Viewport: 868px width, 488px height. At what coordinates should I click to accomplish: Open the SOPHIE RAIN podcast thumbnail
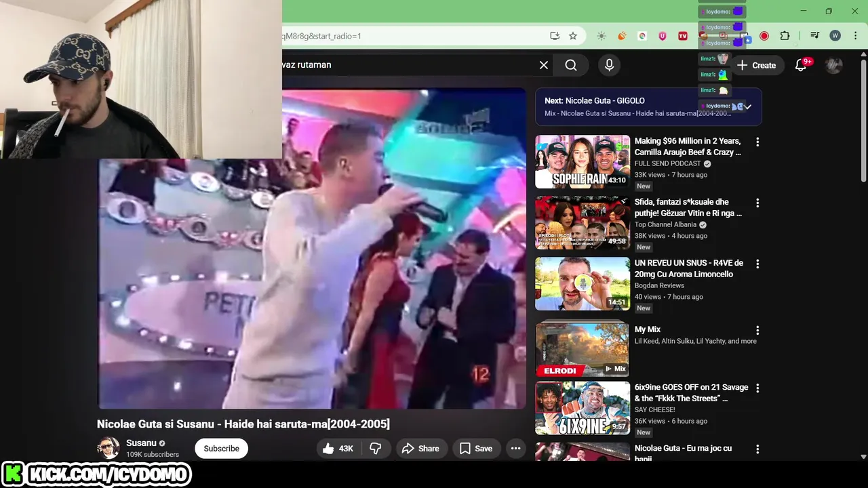click(583, 161)
